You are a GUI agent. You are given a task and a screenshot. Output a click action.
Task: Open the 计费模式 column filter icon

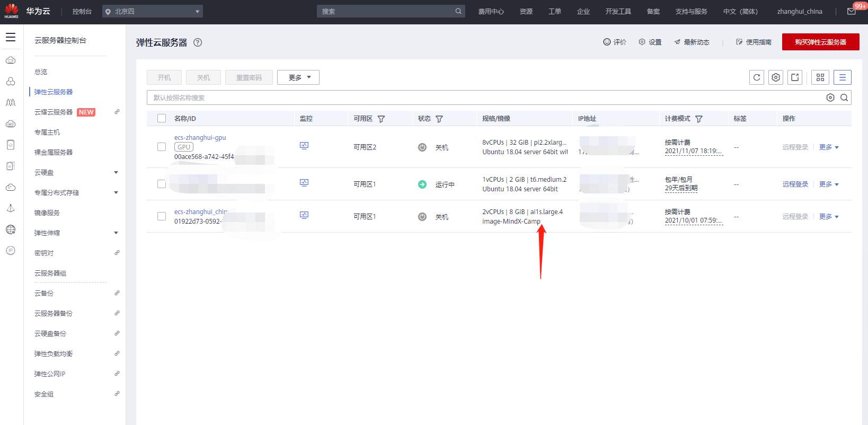(x=699, y=119)
